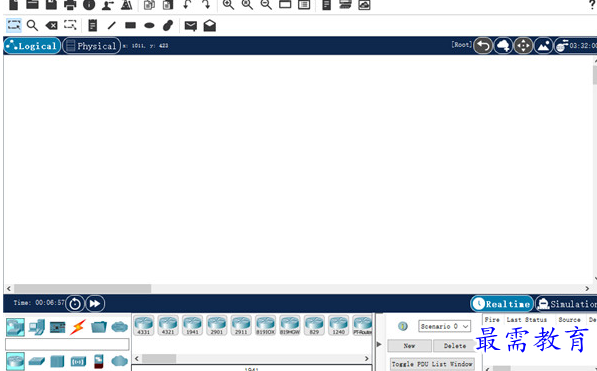Zoom in on the workspace
The height and width of the screenshot is (371, 597).
pos(228,5)
